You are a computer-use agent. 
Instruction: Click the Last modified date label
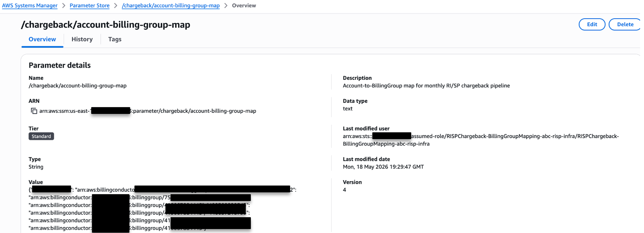(x=366, y=159)
